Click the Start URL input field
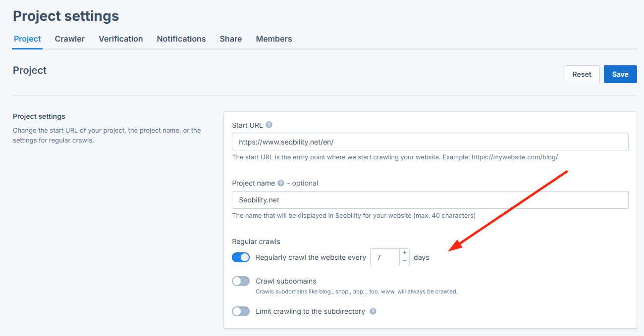Viewport: 644px width, 336px height. [x=430, y=141]
